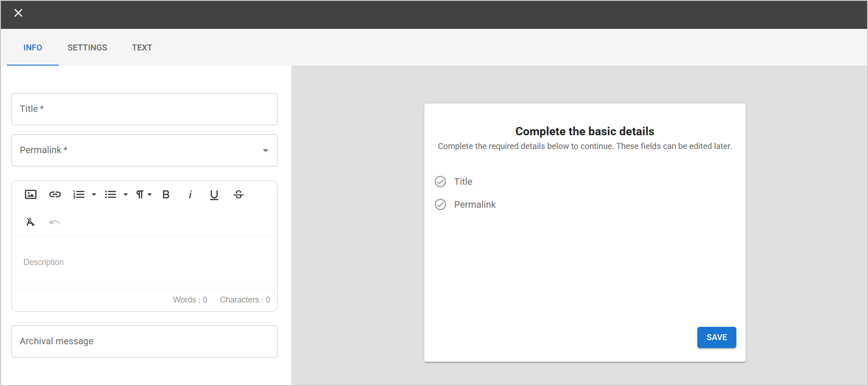Open the numbered list style dropdown arrow
868x386 pixels.
pyautogui.click(x=94, y=194)
